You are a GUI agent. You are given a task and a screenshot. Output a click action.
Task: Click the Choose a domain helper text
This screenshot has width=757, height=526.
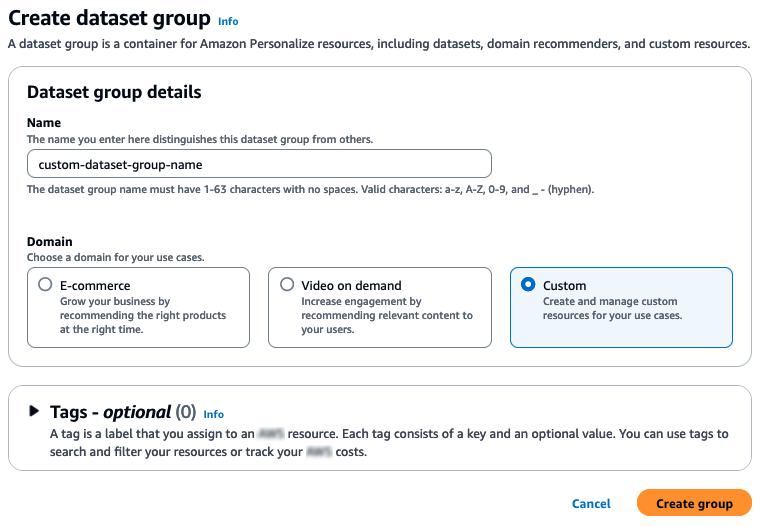pos(115,257)
